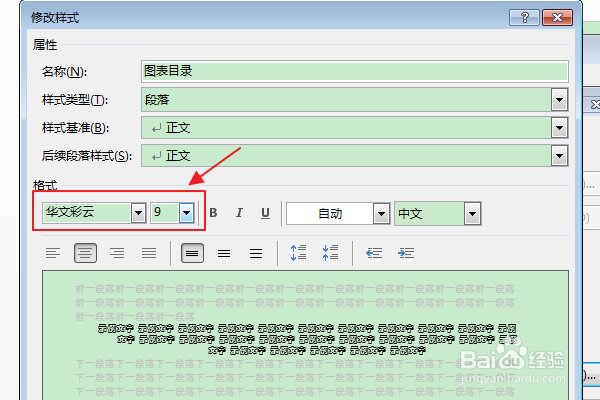Viewport: 600px width, 400px height.
Task: Set 1.5 line spacing
Action: point(224,253)
